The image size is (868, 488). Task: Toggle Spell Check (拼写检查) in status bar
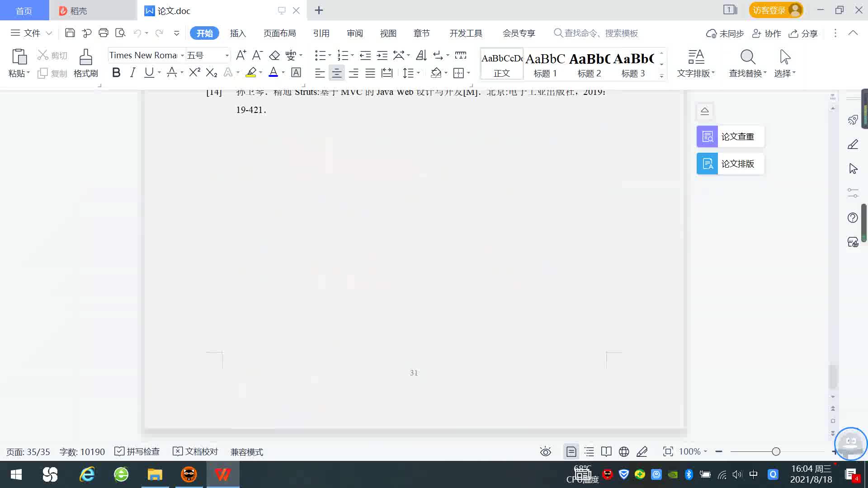137,451
